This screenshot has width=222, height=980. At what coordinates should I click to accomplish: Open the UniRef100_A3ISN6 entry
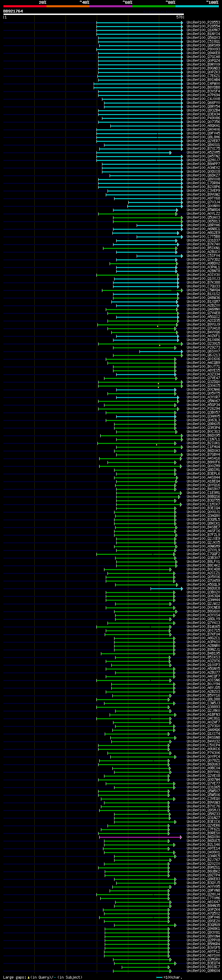coord(203,680)
